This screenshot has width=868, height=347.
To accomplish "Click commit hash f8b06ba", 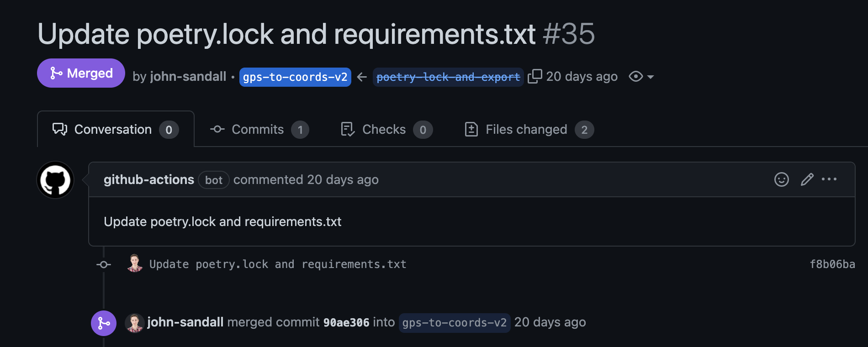I will 832,264.
